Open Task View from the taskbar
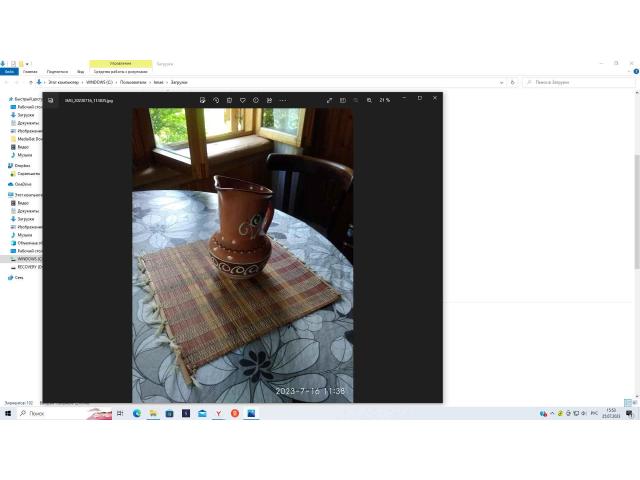 (x=120, y=413)
